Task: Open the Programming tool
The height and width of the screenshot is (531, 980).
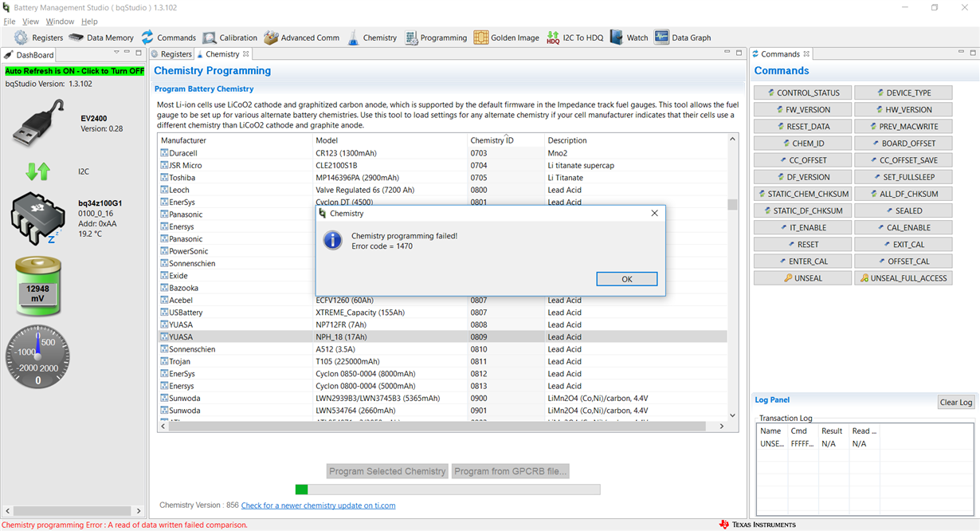Action: (x=435, y=37)
